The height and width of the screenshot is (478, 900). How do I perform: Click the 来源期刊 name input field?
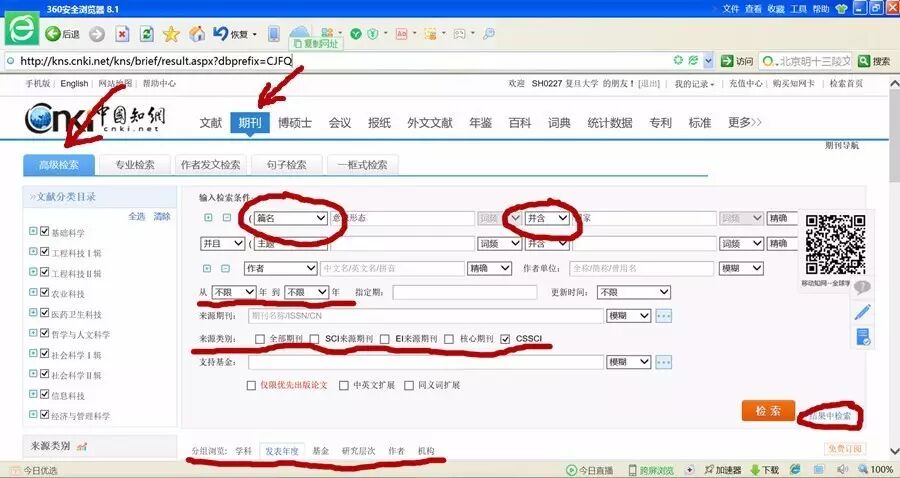[425, 316]
